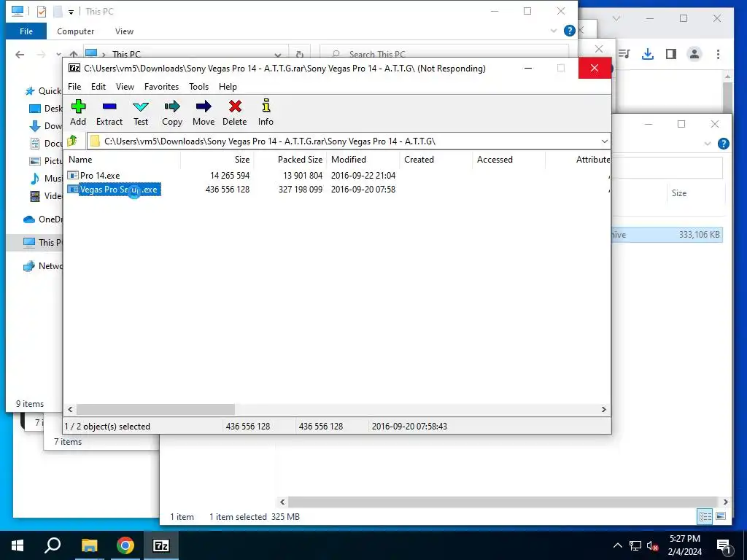Open the Chrome tab search chevron
Viewport: 747px width, 560px height.
[616, 18]
